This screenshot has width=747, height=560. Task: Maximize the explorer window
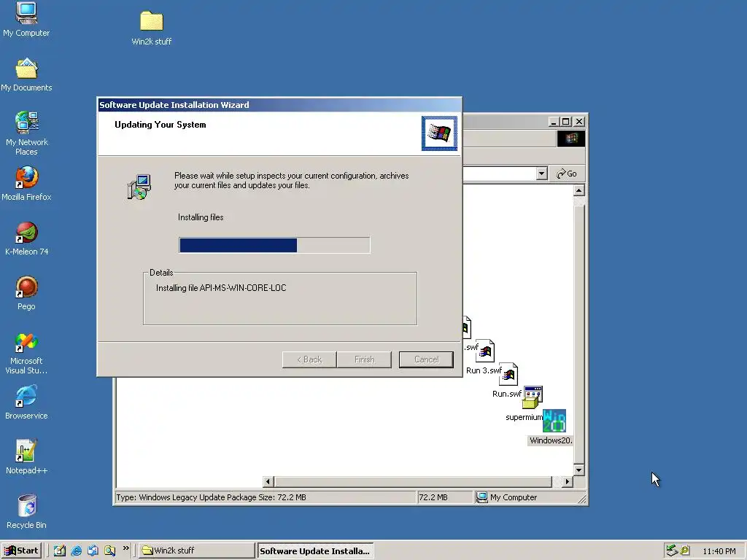(x=565, y=122)
